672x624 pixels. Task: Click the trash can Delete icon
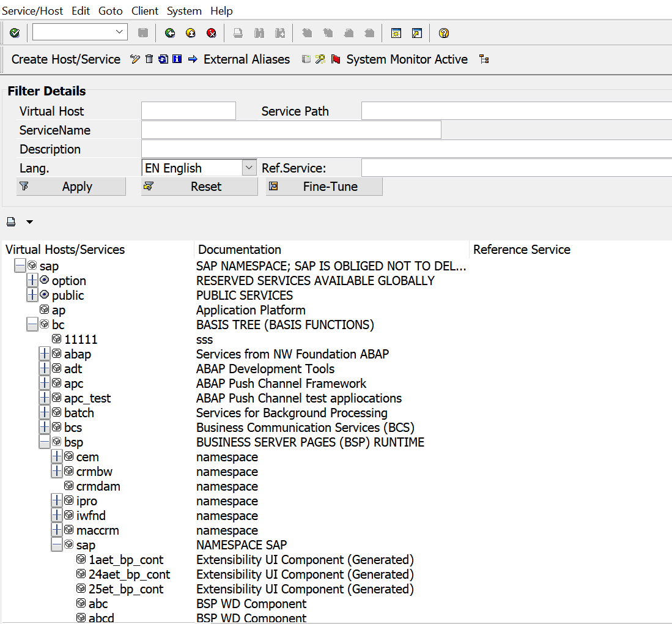tap(149, 59)
